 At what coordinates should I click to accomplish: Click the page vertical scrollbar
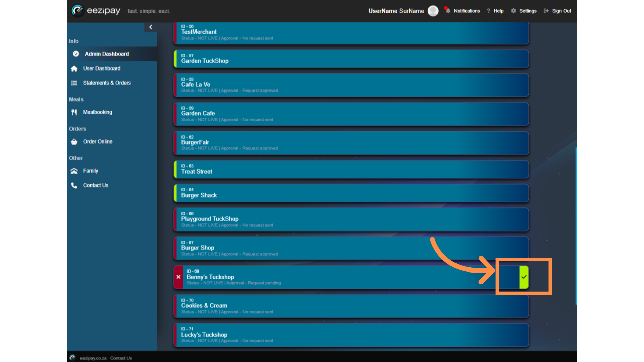tap(576, 226)
